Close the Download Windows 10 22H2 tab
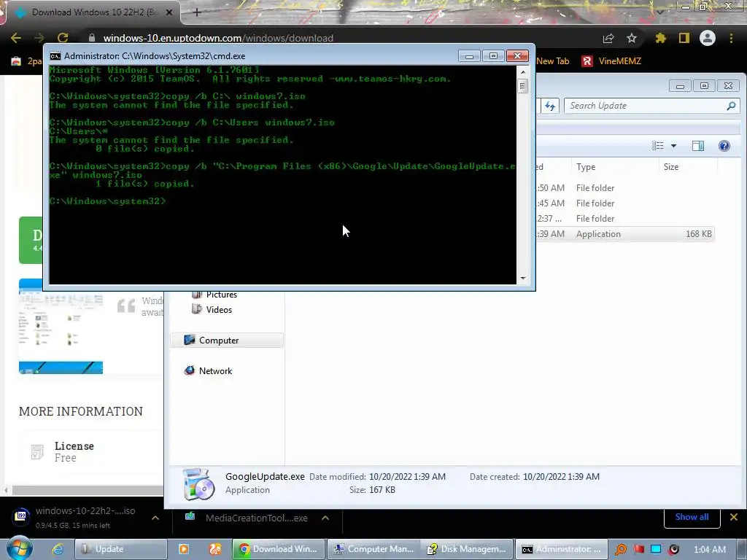747x560 pixels. pyautogui.click(x=169, y=12)
